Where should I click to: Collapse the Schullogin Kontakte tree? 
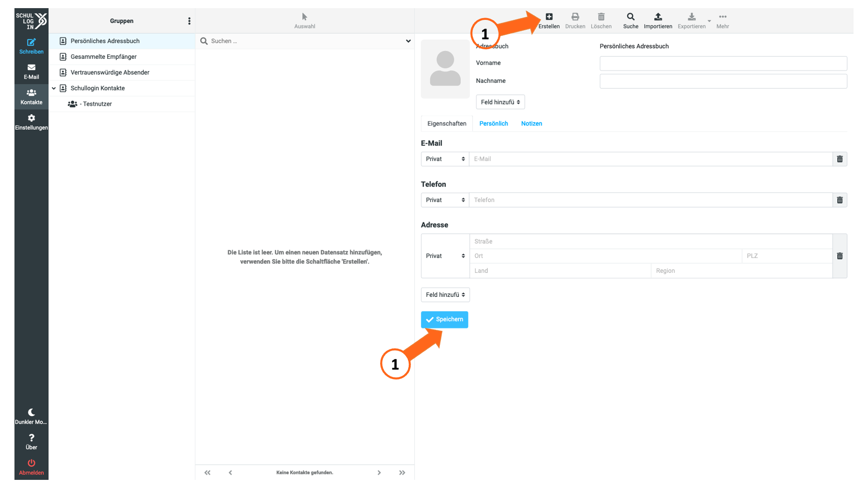pyautogui.click(x=54, y=89)
